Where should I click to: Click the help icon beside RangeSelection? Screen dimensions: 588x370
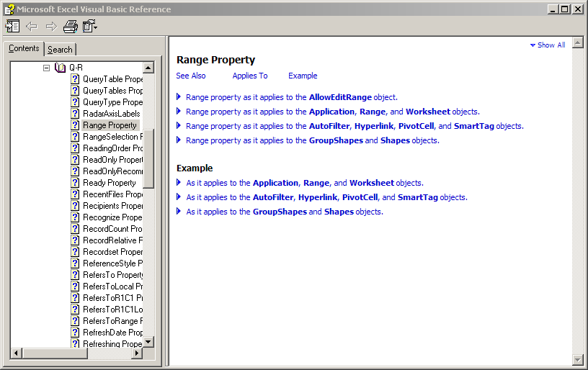[x=76, y=137]
